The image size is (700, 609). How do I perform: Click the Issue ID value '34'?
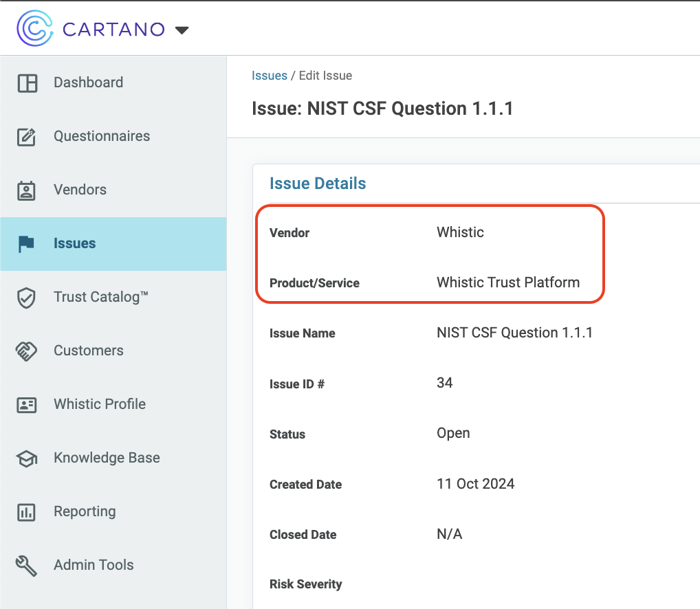[x=445, y=383]
